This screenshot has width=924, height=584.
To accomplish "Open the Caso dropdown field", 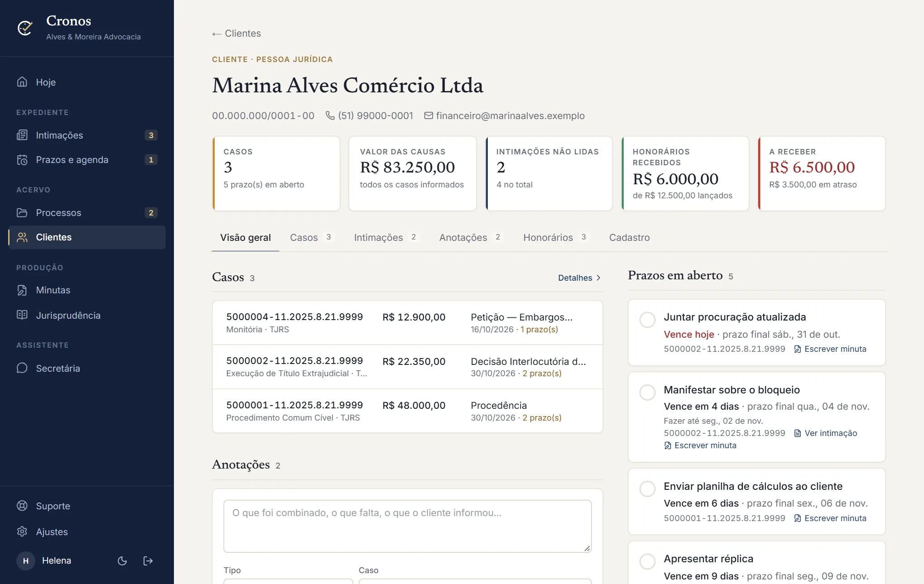I will (475, 581).
